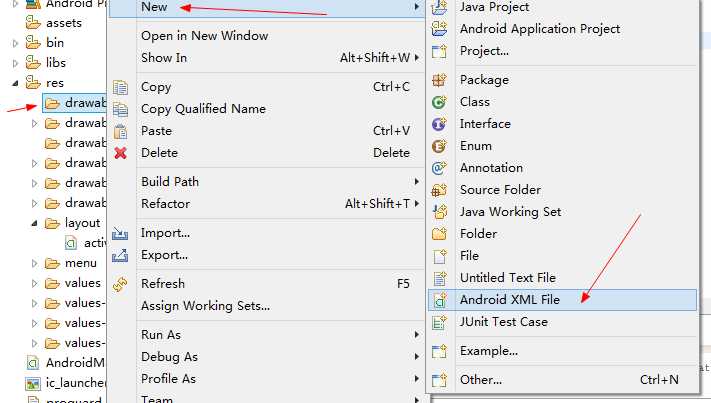711x403 pixels.
Task: Click the Android Application Project icon
Action: [439, 29]
